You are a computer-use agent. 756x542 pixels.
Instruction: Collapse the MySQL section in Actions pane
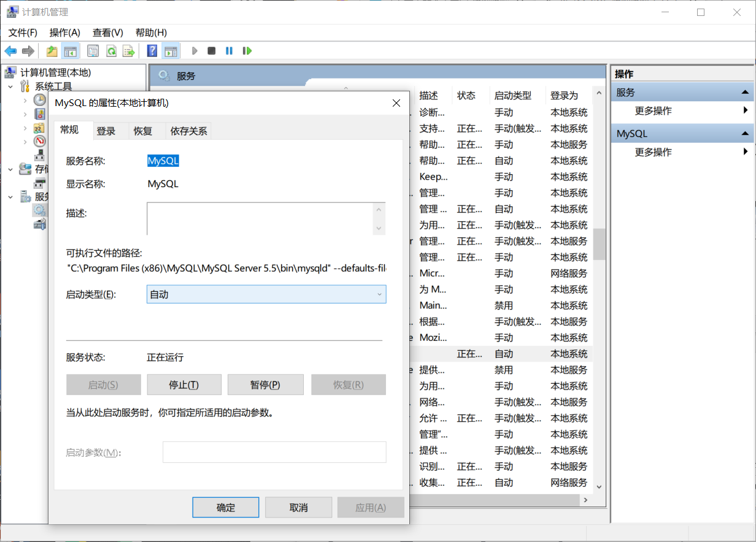point(745,134)
